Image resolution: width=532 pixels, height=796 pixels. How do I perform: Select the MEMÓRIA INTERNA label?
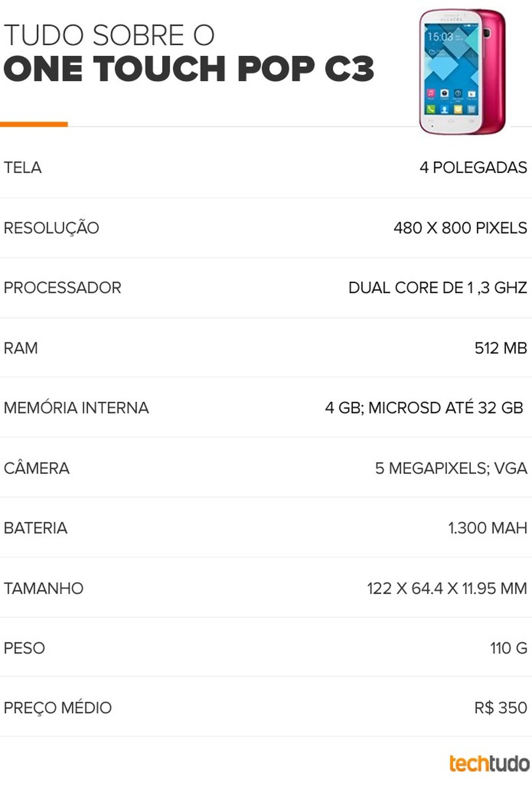tap(76, 408)
